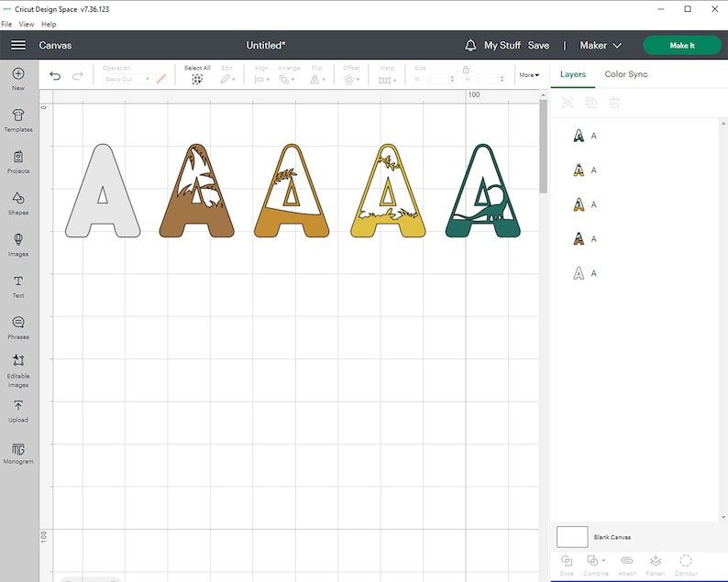Toggle the size lock aspect ratio icon

pyautogui.click(x=466, y=70)
